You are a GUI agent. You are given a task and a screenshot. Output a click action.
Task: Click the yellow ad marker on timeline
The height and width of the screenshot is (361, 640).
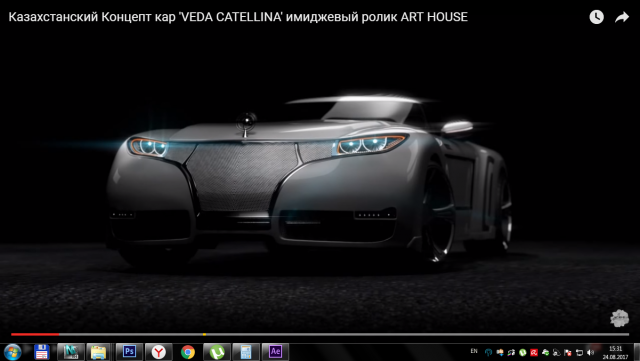[x=204, y=334]
